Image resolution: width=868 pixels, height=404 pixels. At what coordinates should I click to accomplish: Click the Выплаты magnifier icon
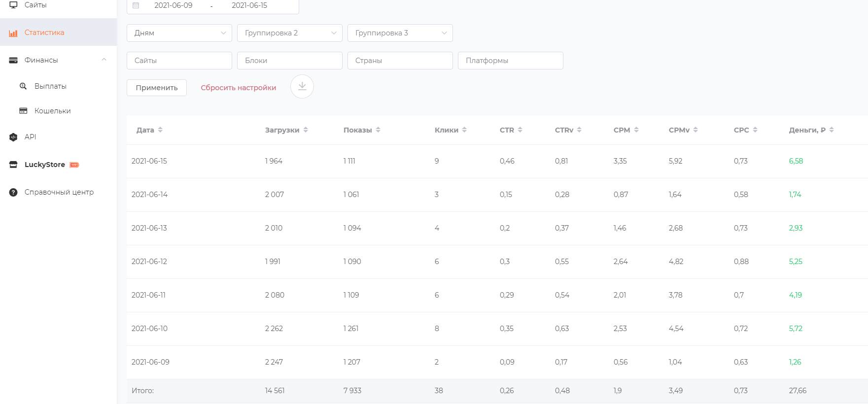coord(23,86)
